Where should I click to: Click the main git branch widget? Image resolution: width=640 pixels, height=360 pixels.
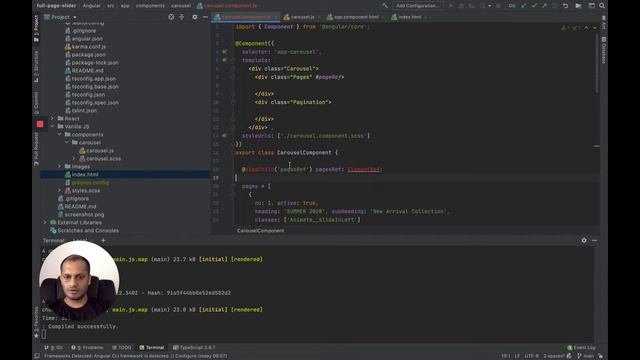tap(586, 356)
